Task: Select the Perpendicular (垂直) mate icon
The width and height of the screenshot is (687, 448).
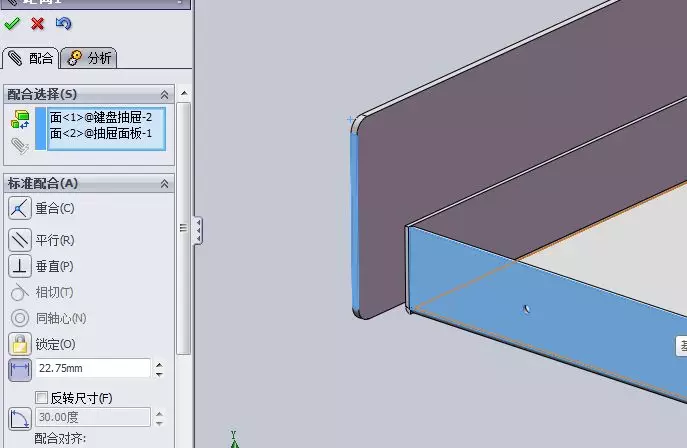Action: tap(20, 266)
